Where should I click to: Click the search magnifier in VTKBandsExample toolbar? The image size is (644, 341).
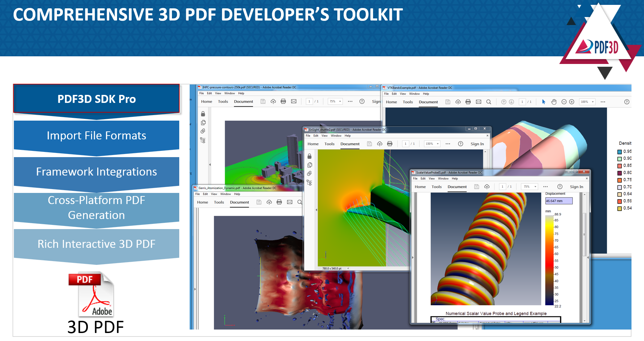(489, 102)
